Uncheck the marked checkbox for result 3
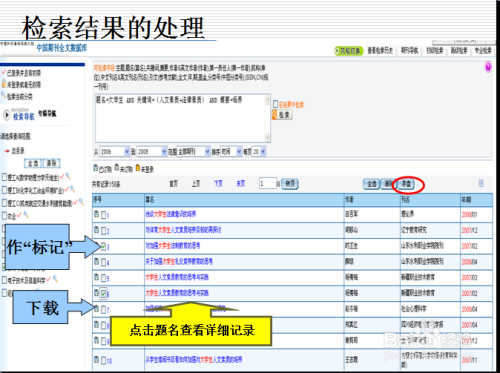500x373 pixels. pyautogui.click(x=104, y=247)
